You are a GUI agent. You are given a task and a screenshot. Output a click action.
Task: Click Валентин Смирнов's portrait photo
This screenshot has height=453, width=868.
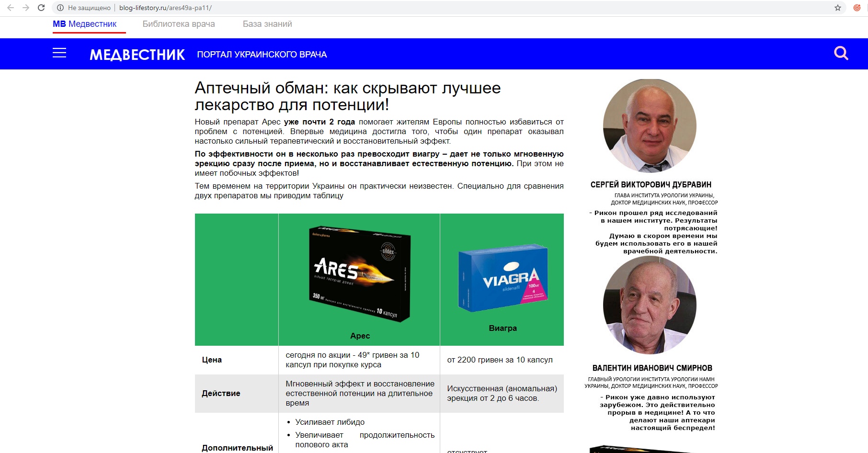pos(650,306)
